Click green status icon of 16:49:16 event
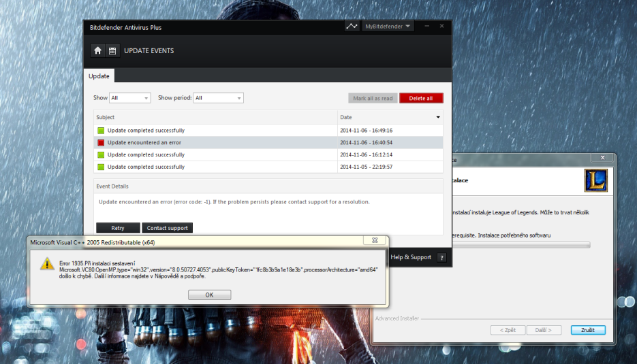637x364 pixels. click(101, 130)
